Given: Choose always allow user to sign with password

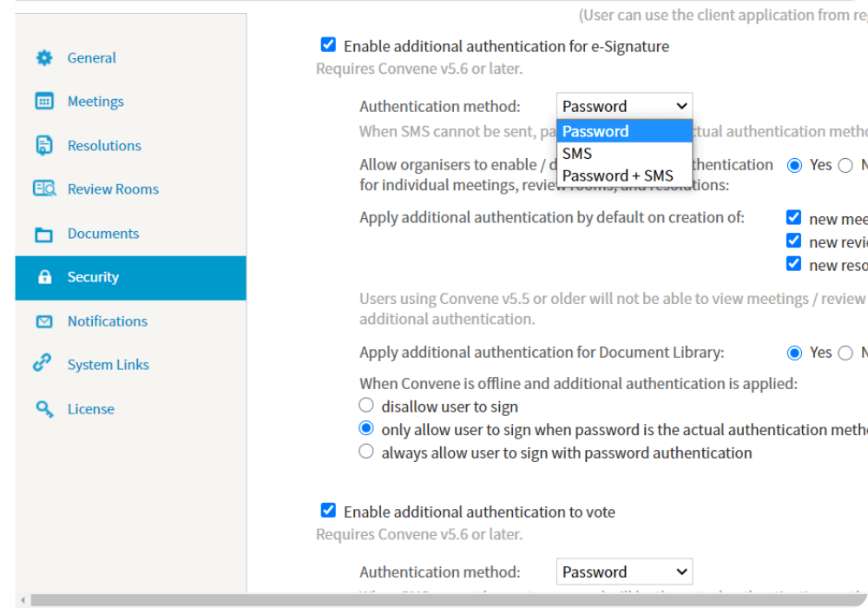Looking at the screenshot, I should pos(366,452).
